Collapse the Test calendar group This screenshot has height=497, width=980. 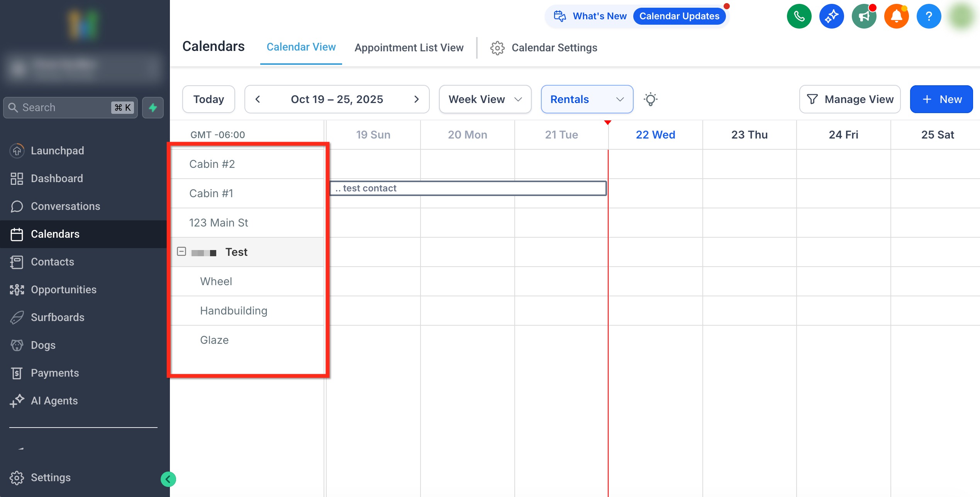click(181, 252)
